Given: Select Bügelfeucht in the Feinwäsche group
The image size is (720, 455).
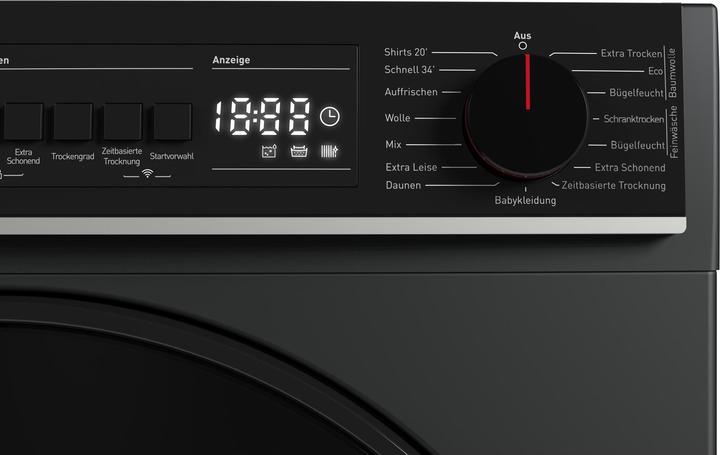Looking at the screenshot, I should coord(637,146).
